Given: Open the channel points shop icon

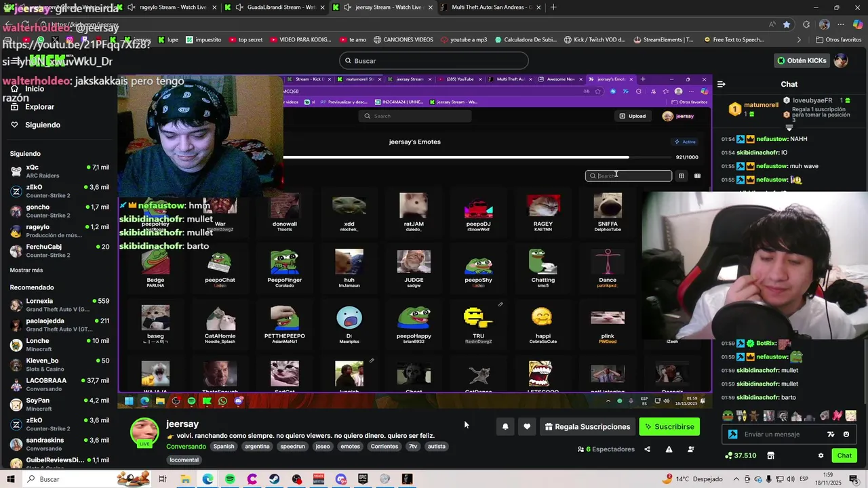Looking at the screenshot, I should [770, 455].
